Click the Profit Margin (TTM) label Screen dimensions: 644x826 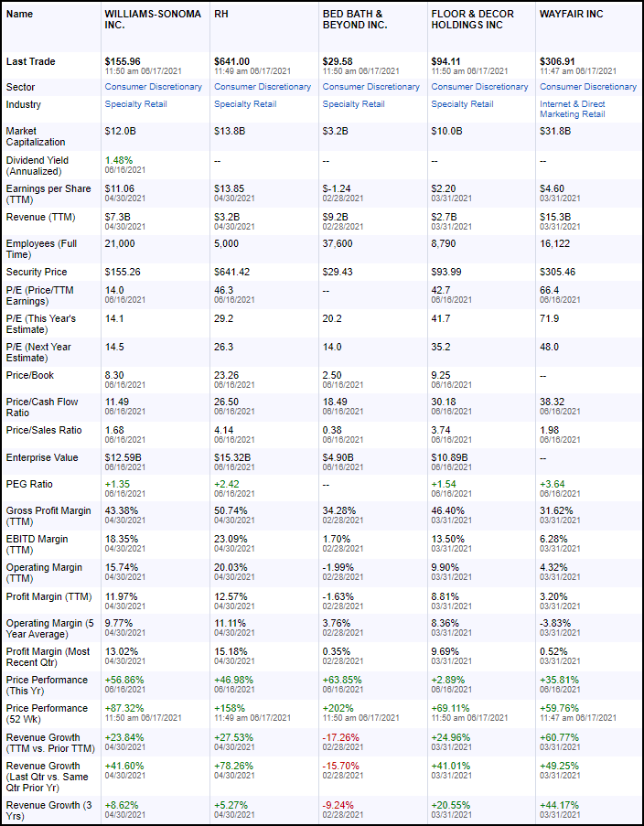point(49,596)
